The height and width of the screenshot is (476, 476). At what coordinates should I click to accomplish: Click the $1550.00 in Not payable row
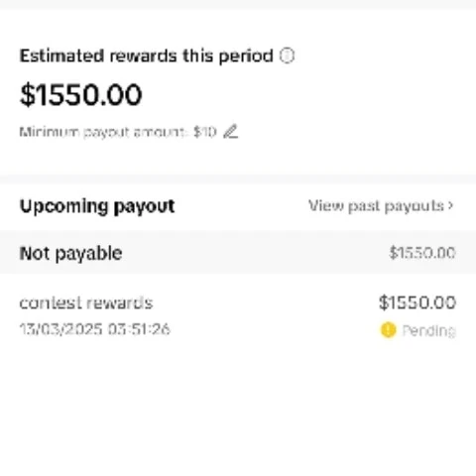tap(422, 253)
